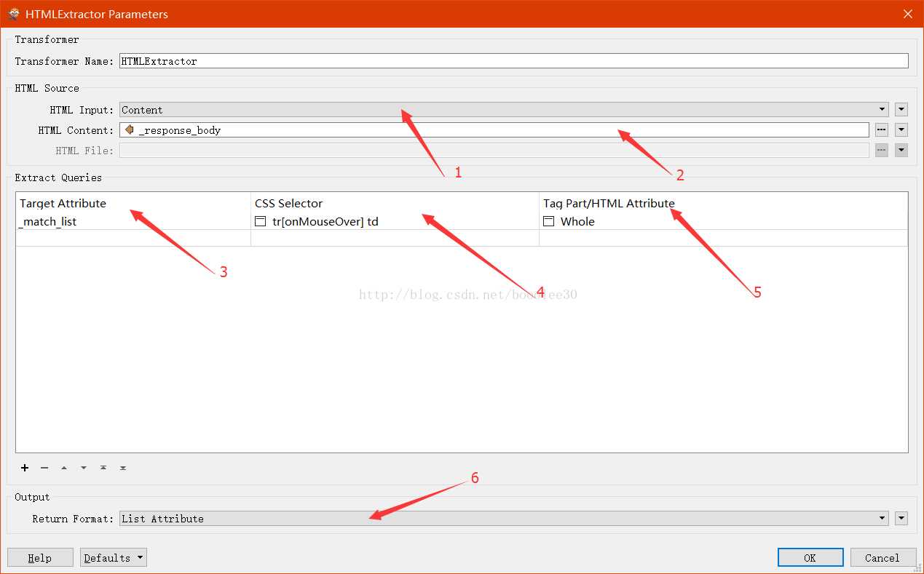Open options arrow right of HTML Content
Screen dimensions: 924x574
point(901,130)
